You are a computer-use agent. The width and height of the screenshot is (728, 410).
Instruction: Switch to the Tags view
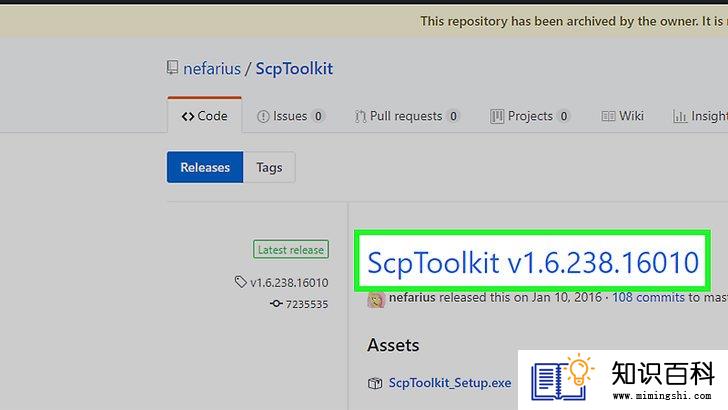coord(269,167)
